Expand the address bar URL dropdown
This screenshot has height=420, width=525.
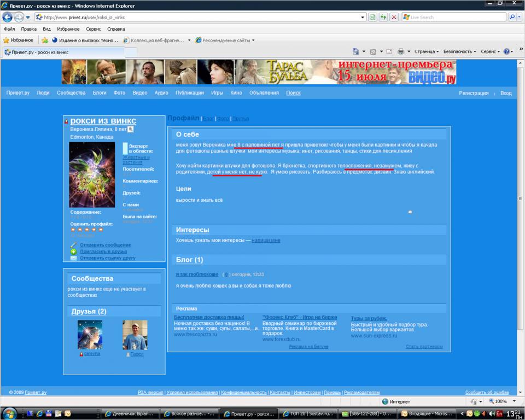click(363, 17)
